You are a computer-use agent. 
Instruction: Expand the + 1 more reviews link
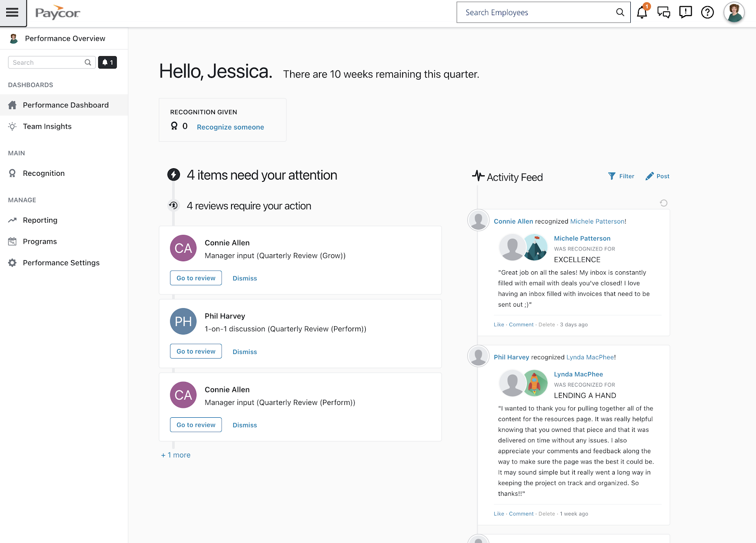(176, 455)
